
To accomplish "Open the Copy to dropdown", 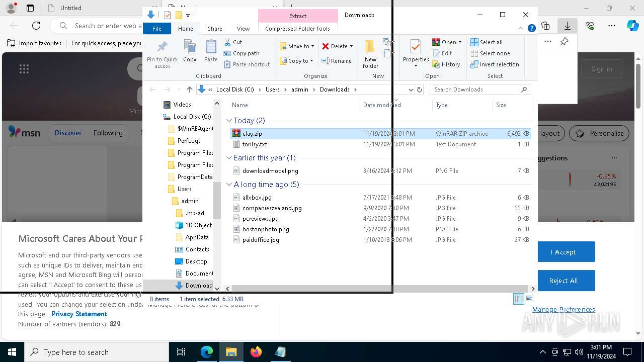I will [x=297, y=61].
